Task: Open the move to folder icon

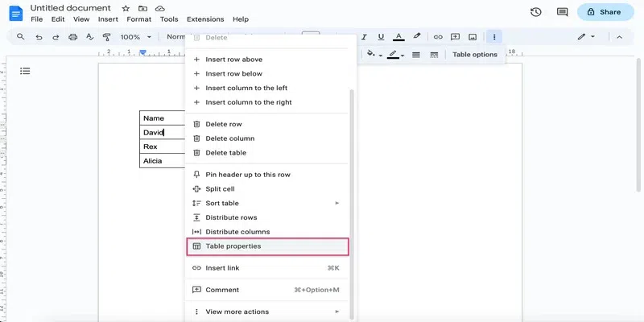Action: tap(142, 8)
